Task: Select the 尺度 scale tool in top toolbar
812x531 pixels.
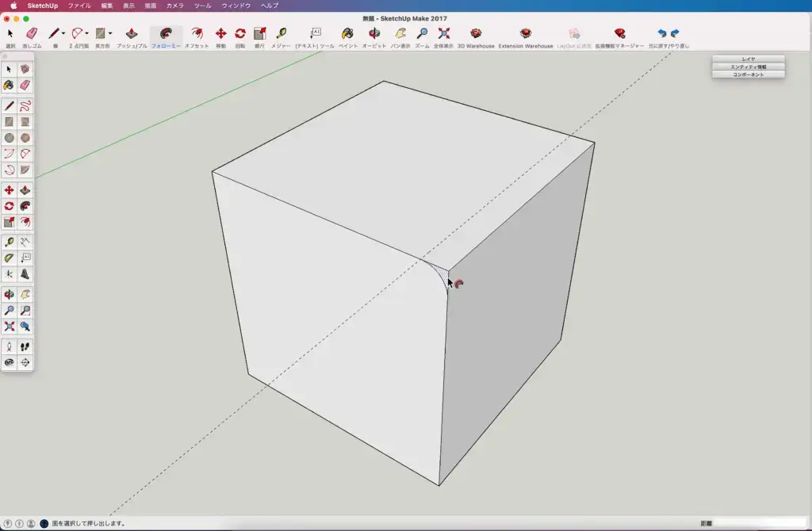Action: coord(259,33)
